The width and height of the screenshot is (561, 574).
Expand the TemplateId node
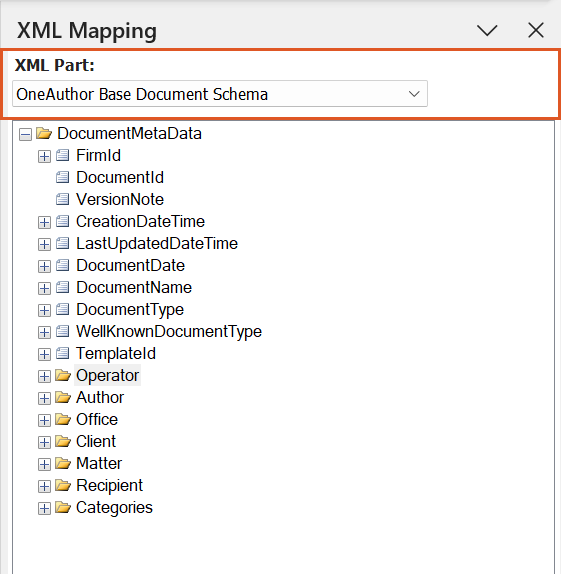pos(44,354)
